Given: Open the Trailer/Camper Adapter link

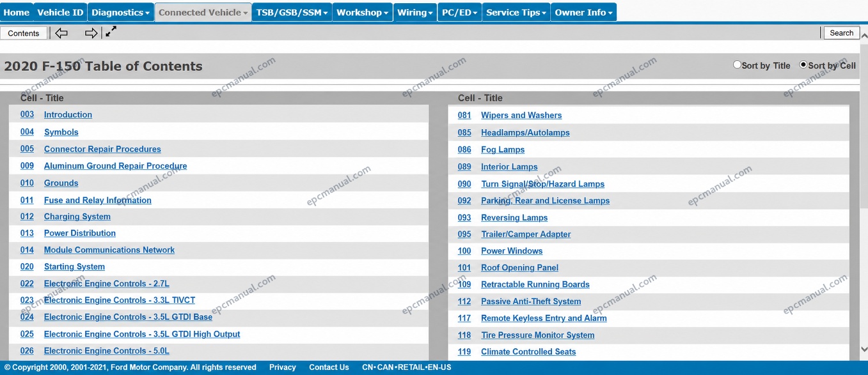Looking at the screenshot, I should [526, 234].
